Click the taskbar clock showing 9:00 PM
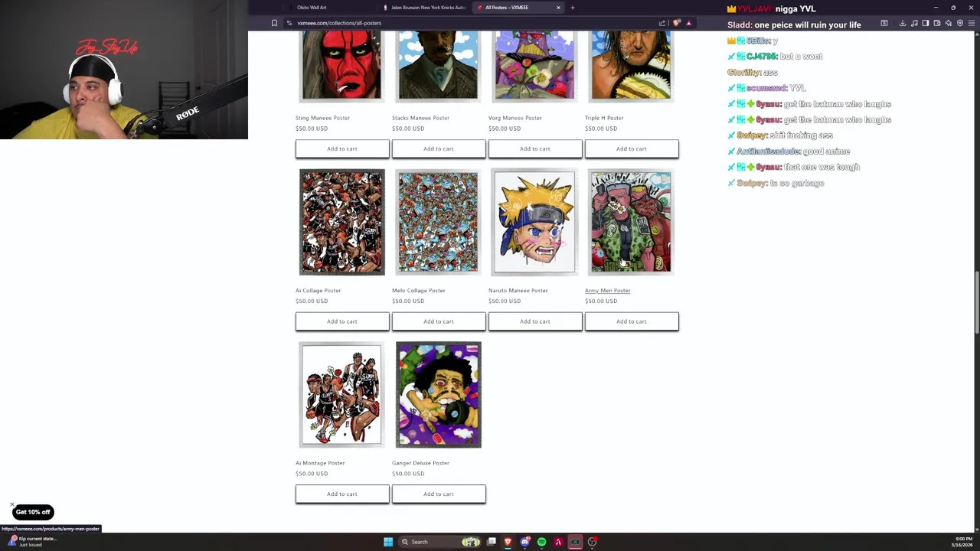 963,542
